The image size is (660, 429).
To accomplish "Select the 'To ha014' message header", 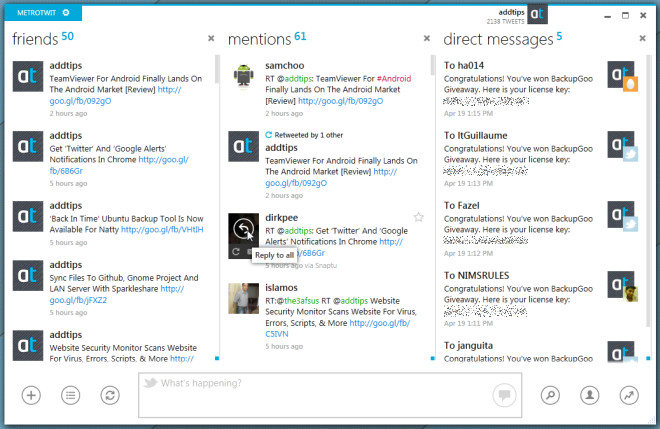I will point(464,66).
